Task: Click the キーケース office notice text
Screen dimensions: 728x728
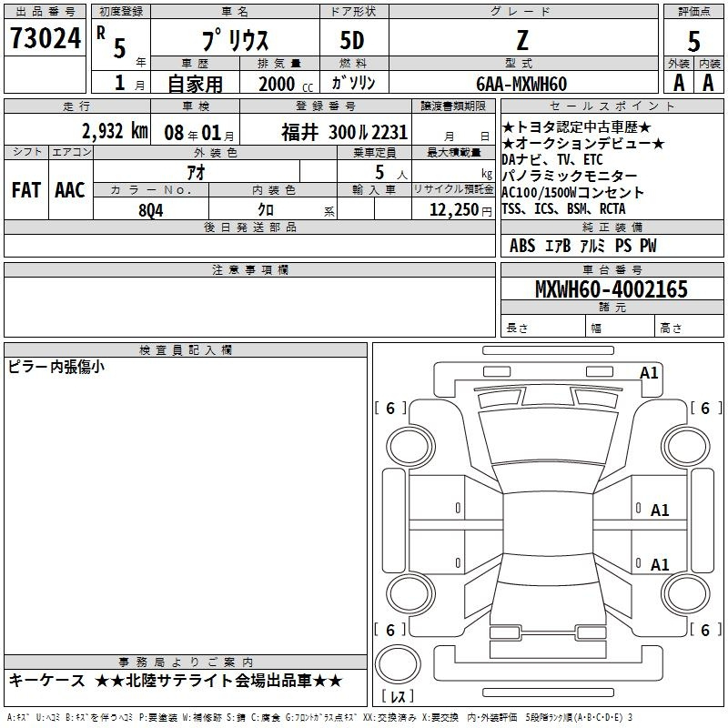Action: click(x=46, y=681)
